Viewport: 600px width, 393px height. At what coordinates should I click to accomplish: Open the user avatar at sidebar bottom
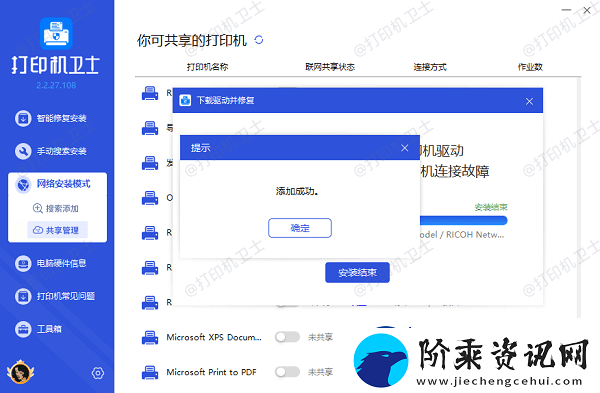(x=20, y=372)
